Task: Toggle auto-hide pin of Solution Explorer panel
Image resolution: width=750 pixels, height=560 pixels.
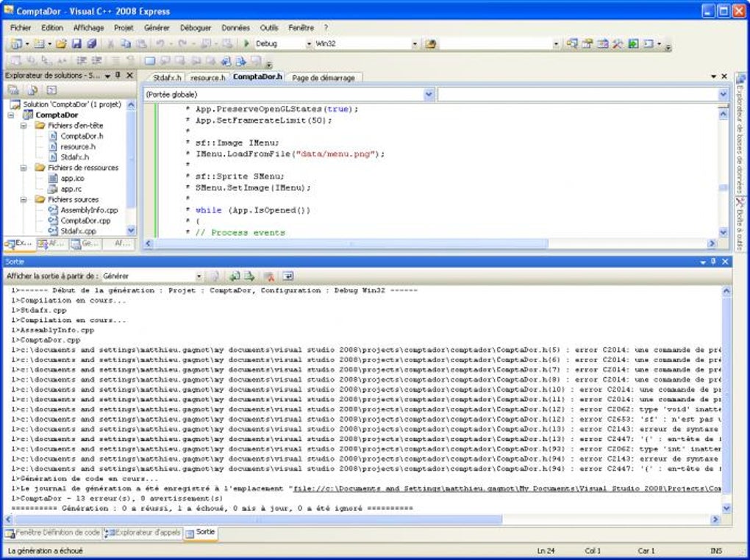Action: coord(118,75)
